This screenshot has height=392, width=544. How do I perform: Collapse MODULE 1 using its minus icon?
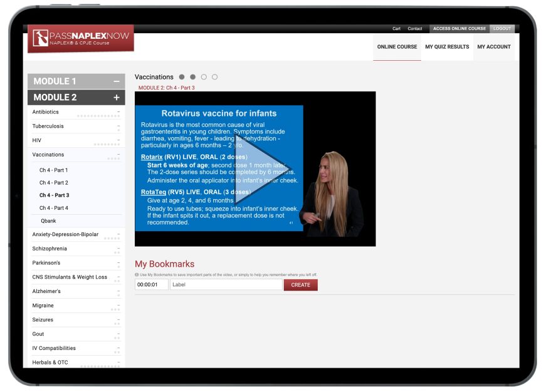pos(118,81)
